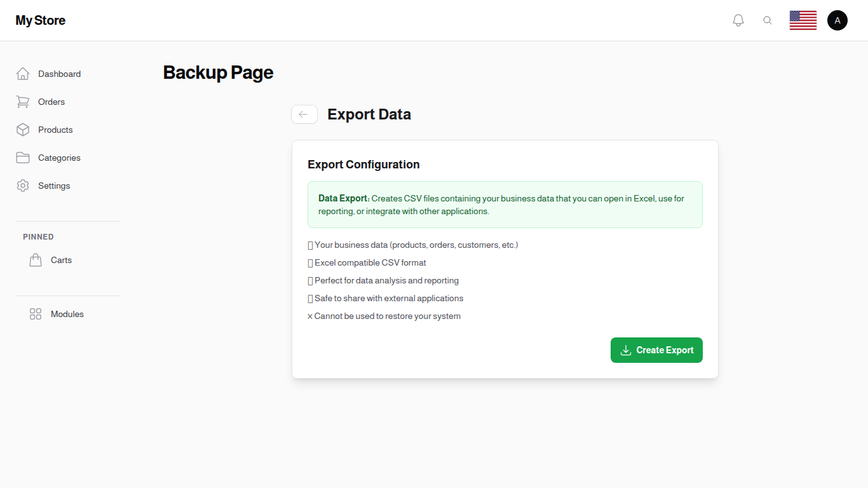Select the Orders cart icon

[23, 102]
